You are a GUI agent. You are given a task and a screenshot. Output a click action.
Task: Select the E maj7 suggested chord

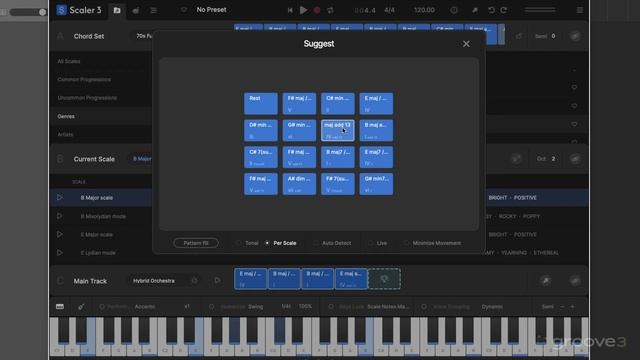(376, 157)
